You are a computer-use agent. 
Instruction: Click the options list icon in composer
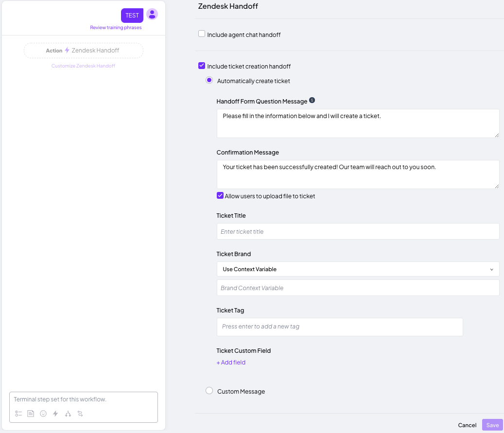[x=18, y=414]
